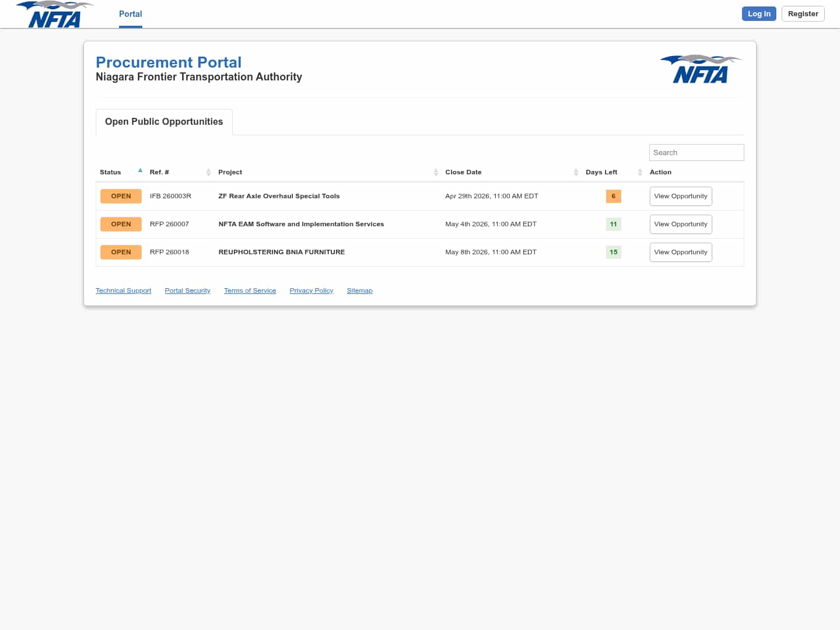Sort by Days Left column header
Screen dimensions: 840x630
(601, 172)
